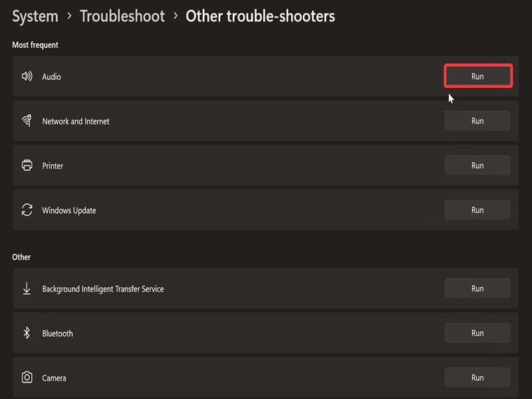
Task: Run the Camera troubleshooter
Action: click(x=477, y=377)
